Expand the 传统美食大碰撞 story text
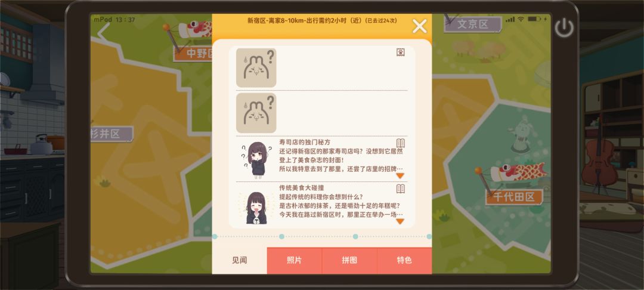 click(x=400, y=221)
